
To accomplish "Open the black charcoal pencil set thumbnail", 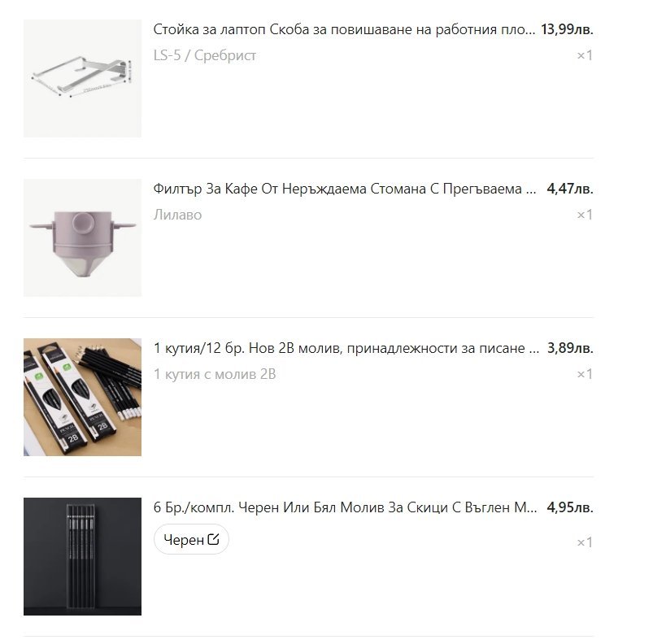I will (82, 556).
